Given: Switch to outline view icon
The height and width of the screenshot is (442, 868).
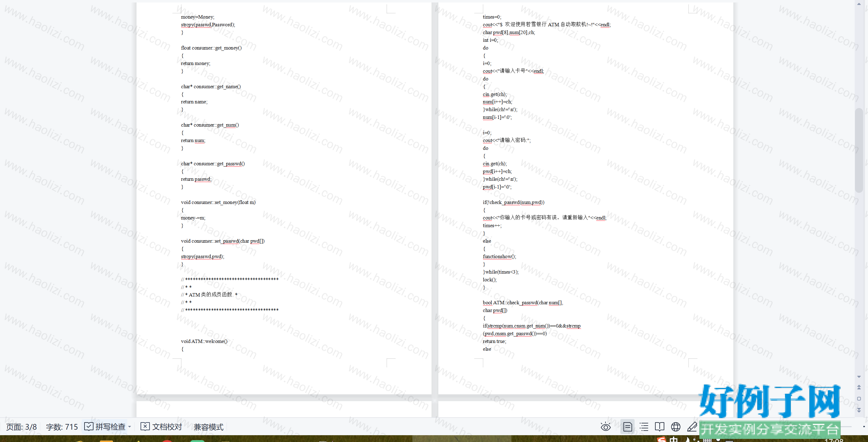Looking at the screenshot, I should click(644, 427).
